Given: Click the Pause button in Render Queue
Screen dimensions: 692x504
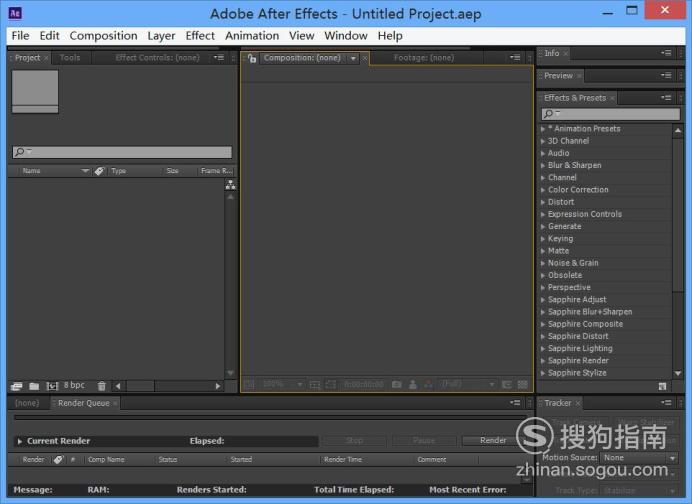Looking at the screenshot, I should click(x=424, y=440).
